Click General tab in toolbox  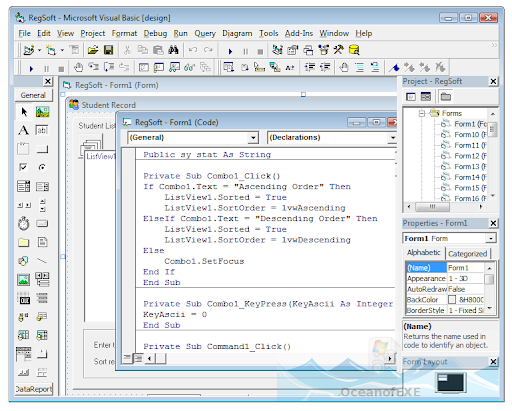coord(33,95)
